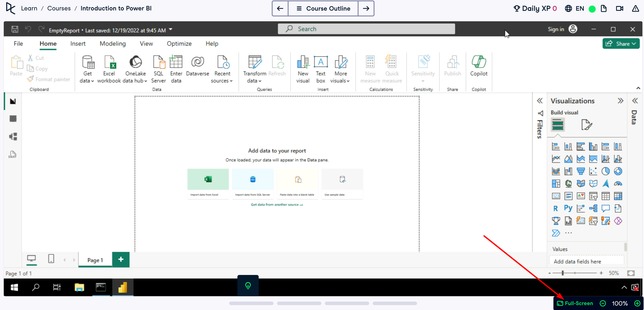Collapse the ribbon with the chevron
This screenshot has height=310, width=644.
638,88
